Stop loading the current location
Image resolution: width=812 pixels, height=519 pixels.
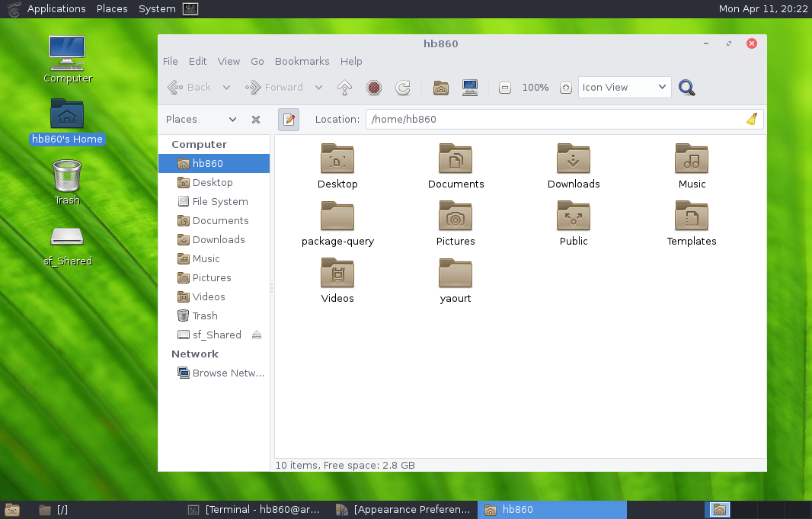373,87
